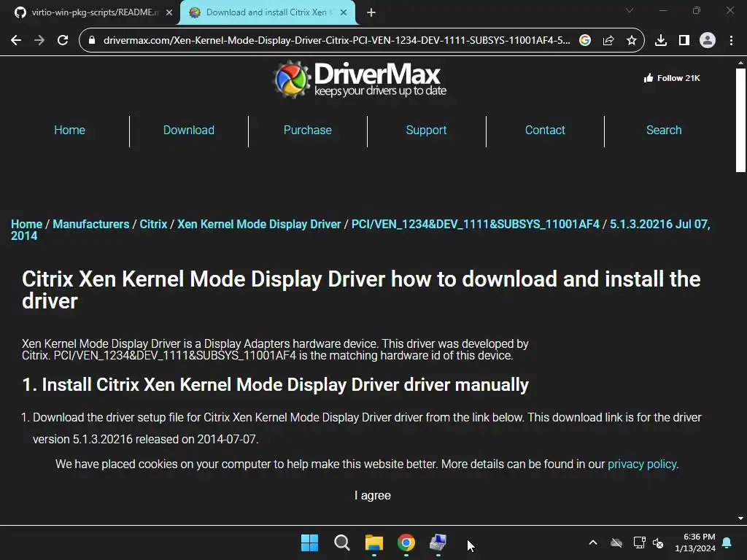The image size is (747, 560).
Task: Open Purchase in site navigation
Action: point(308,130)
